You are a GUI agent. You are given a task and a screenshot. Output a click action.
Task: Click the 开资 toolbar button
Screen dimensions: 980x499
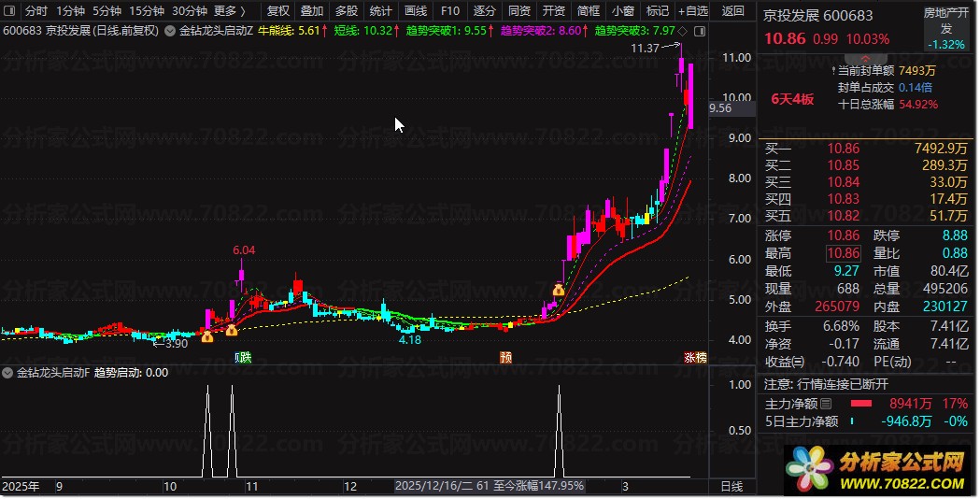(553, 10)
